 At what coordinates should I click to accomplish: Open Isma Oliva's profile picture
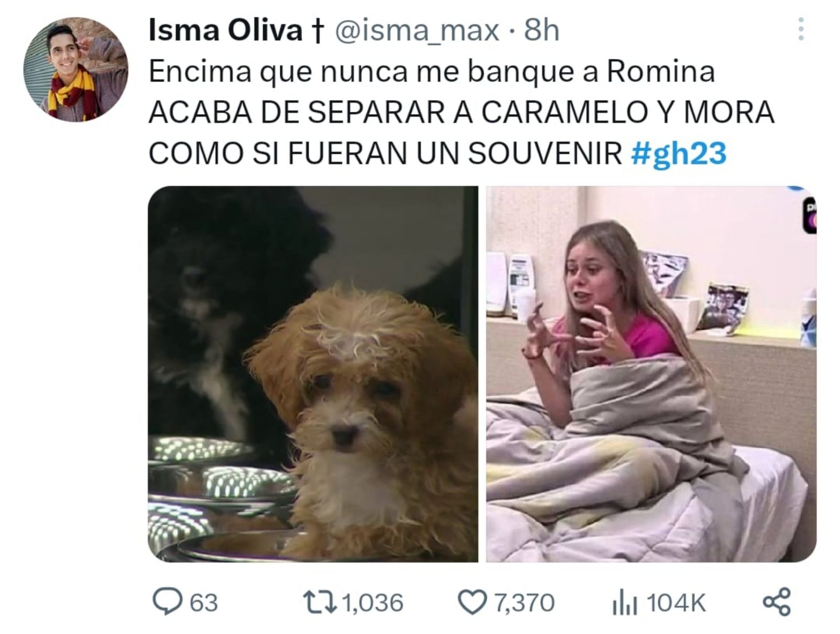tap(76, 69)
